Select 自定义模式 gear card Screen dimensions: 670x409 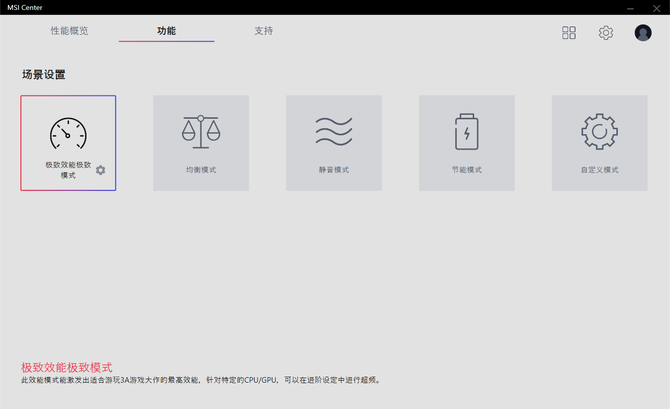pyautogui.click(x=599, y=143)
